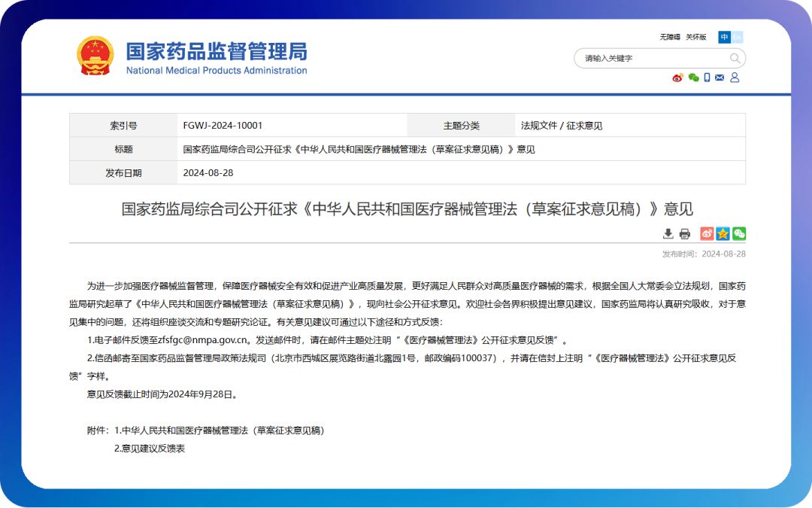This screenshot has width=812, height=508.
Task: Click the large article headline
Action: pos(407,209)
